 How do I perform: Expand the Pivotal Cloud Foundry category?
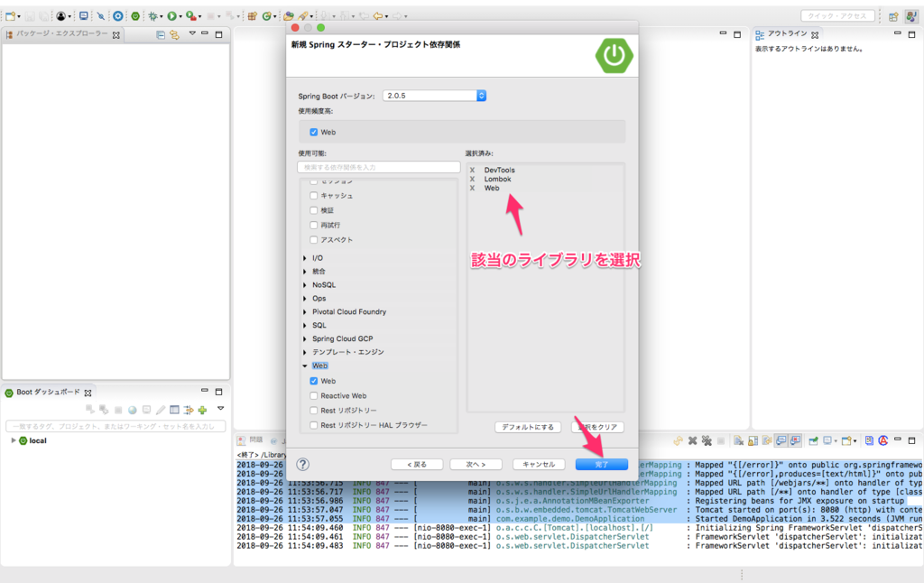coord(305,312)
